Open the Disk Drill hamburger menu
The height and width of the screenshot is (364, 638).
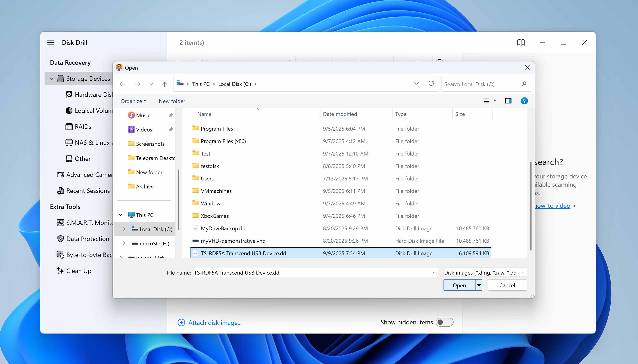[51, 42]
